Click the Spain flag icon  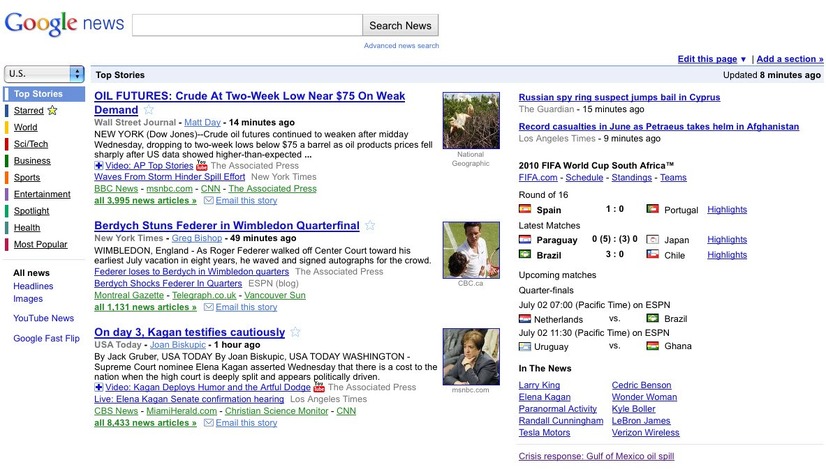point(525,209)
